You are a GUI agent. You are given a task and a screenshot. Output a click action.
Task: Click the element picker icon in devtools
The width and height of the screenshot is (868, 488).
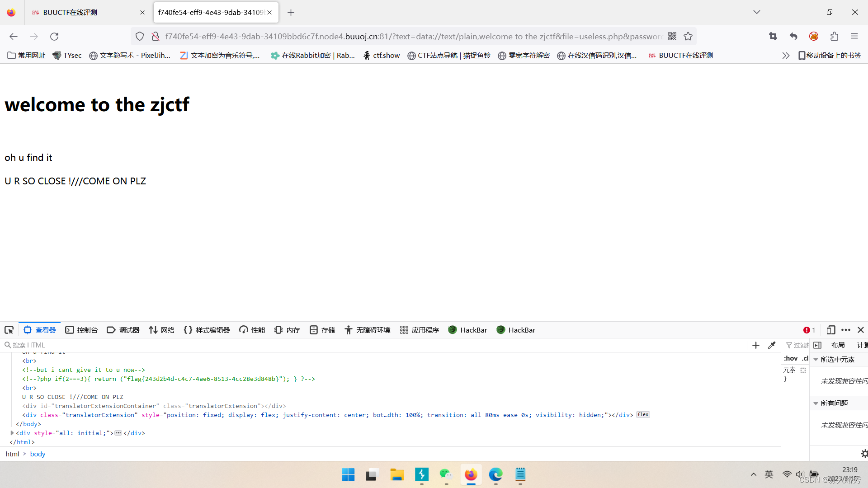point(9,330)
